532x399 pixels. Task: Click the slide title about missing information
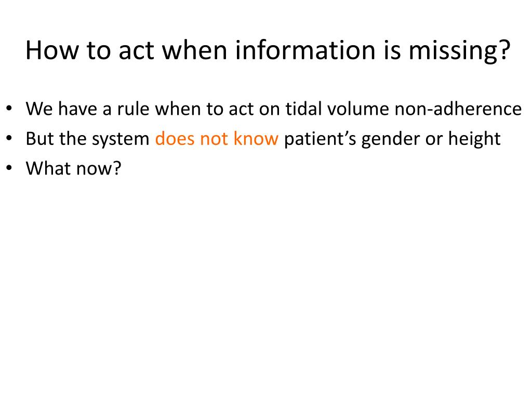click(268, 50)
